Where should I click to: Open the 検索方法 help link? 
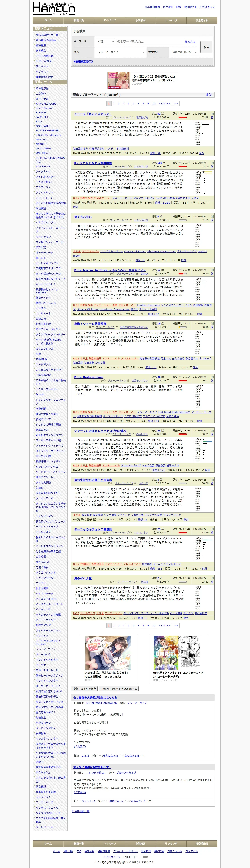pos(190,42)
